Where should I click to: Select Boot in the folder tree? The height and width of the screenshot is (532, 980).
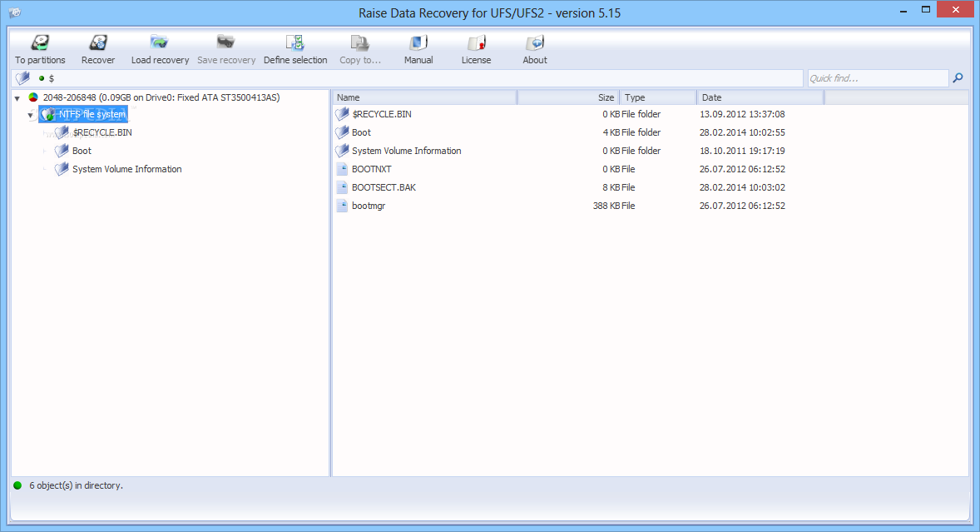click(82, 151)
